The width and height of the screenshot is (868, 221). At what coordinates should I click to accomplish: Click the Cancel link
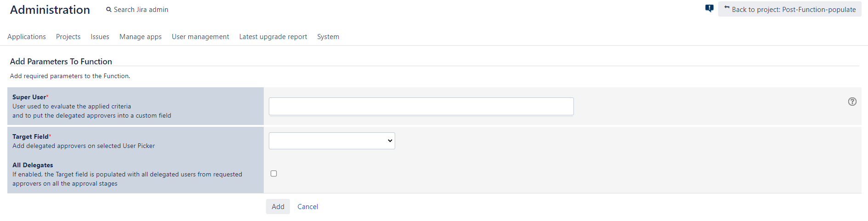coord(308,207)
